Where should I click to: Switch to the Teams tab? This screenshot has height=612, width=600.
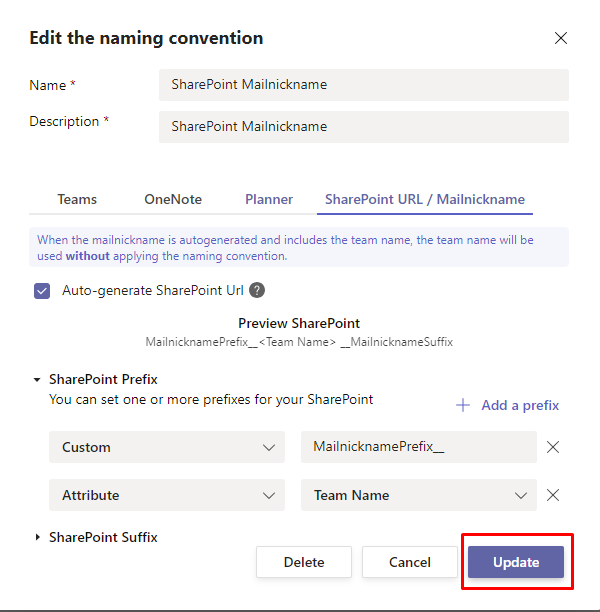pyautogui.click(x=77, y=199)
